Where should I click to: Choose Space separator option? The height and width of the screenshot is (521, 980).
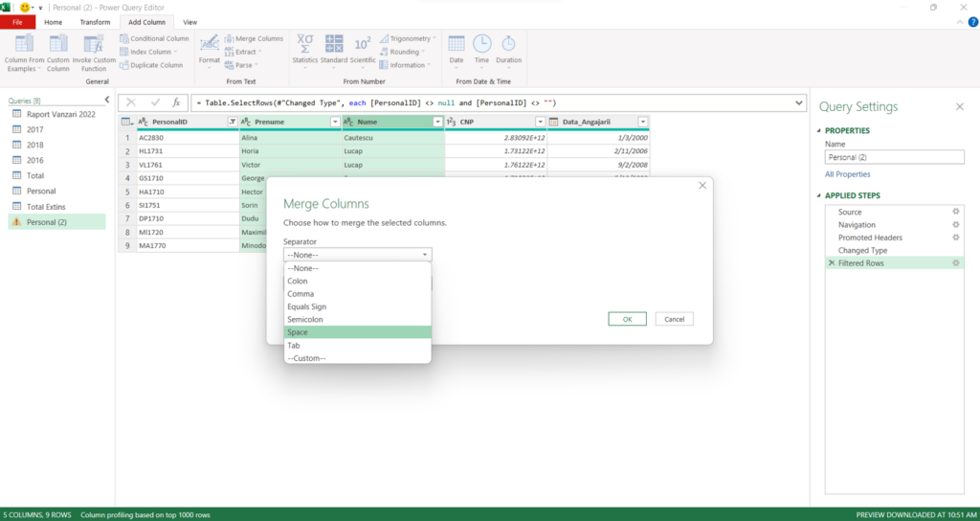click(x=358, y=332)
